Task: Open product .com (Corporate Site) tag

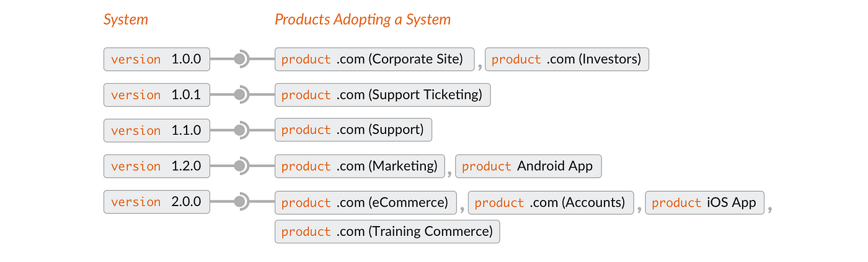Action: 374,60
